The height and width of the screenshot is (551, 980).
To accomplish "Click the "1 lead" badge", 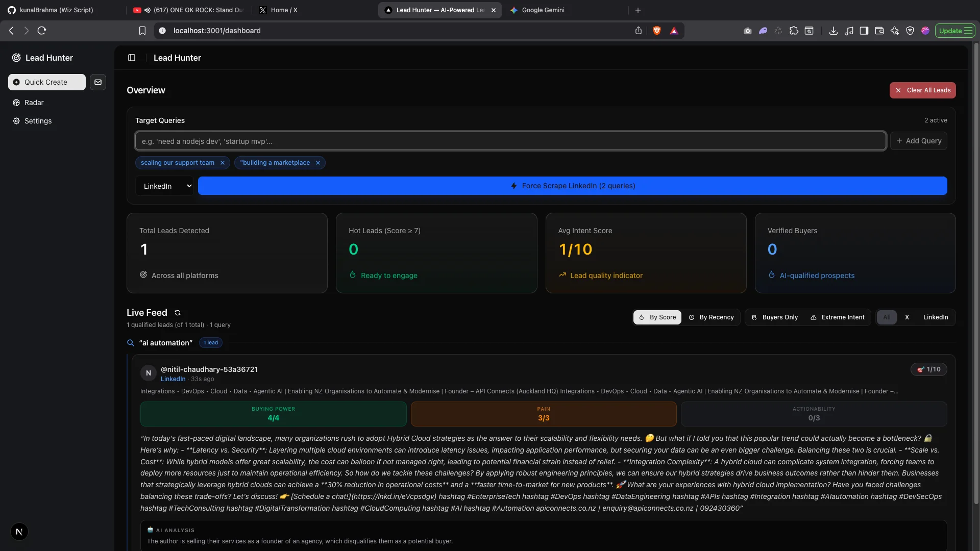I will 210,343.
